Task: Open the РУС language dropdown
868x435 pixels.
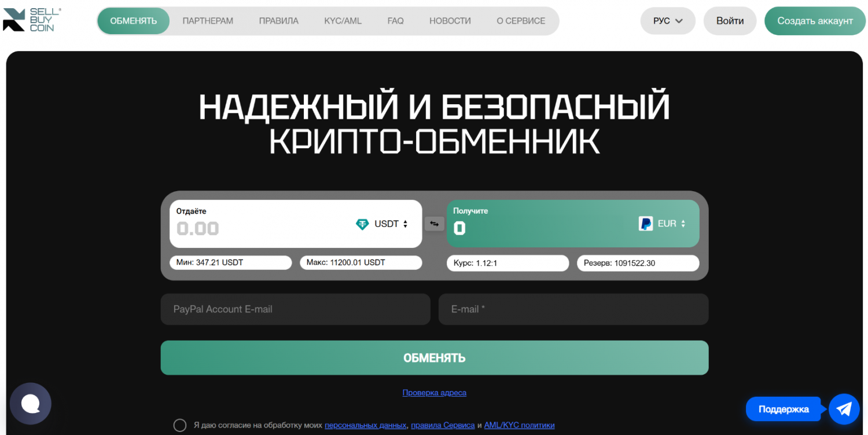Action: tap(668, 21)
